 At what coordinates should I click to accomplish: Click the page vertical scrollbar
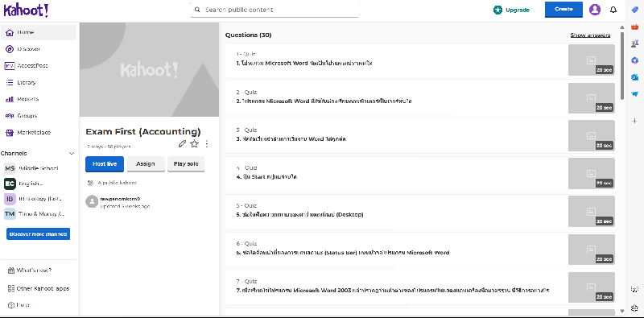click(x=621, y=65)
